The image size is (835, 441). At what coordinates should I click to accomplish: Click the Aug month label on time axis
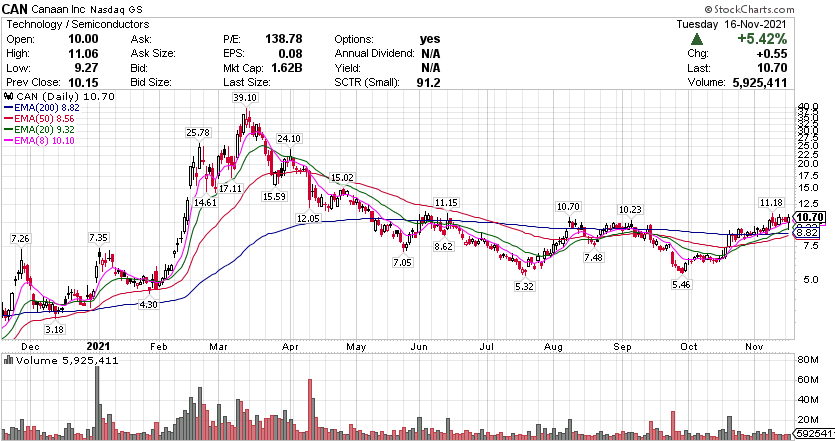[553, 347]
